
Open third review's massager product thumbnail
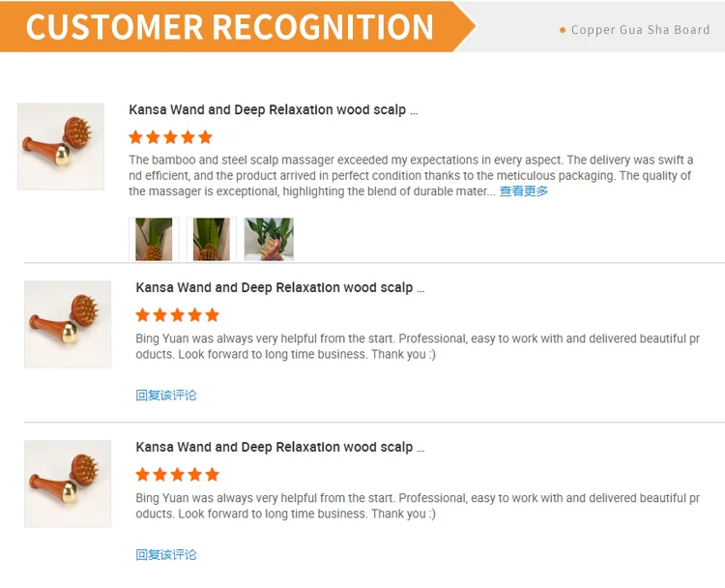point(68,484)
